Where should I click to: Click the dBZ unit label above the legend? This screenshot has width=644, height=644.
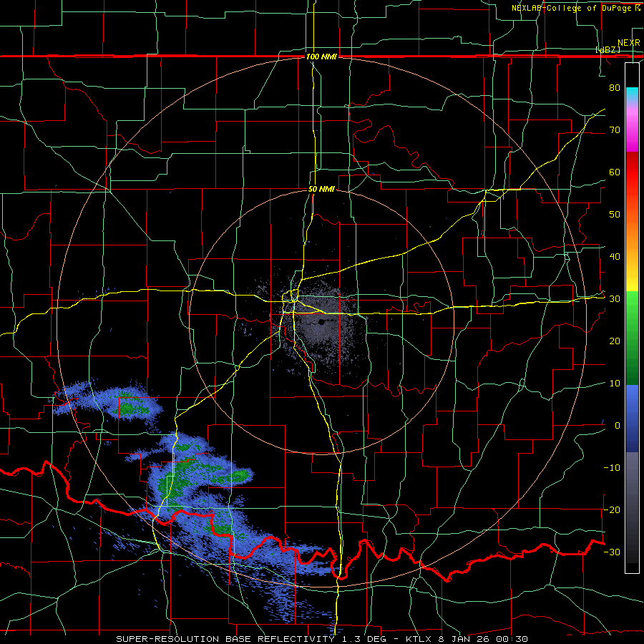coord(608,50)
